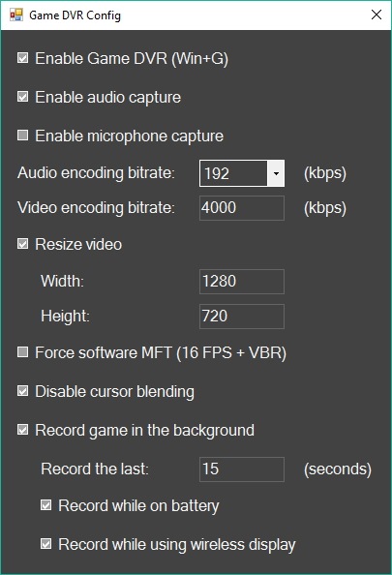Toggle Disable cursor blending checkbox

22,391
